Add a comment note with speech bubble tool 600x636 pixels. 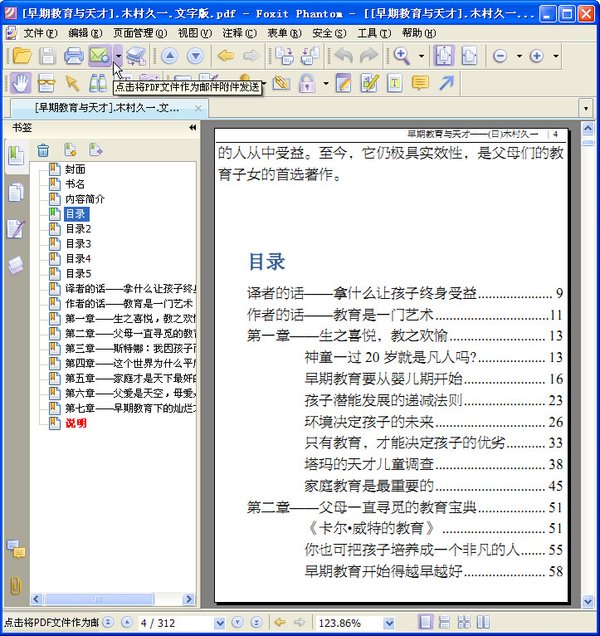[x=420, y=83]
